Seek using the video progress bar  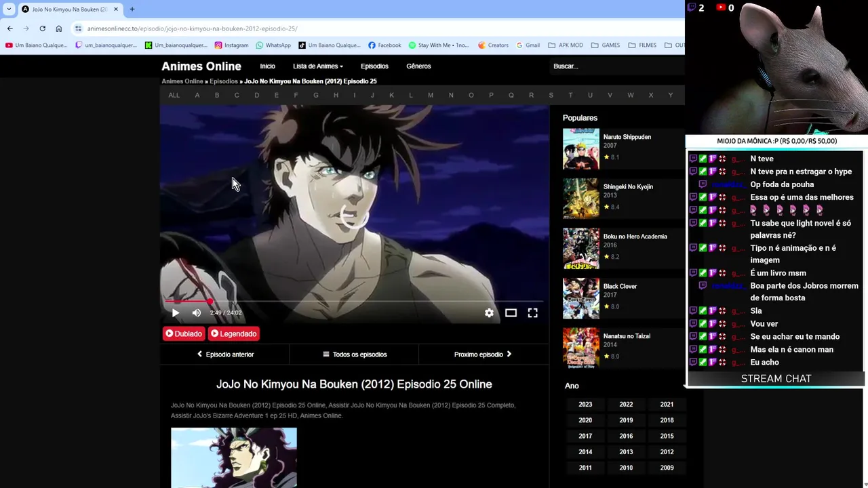354,301
